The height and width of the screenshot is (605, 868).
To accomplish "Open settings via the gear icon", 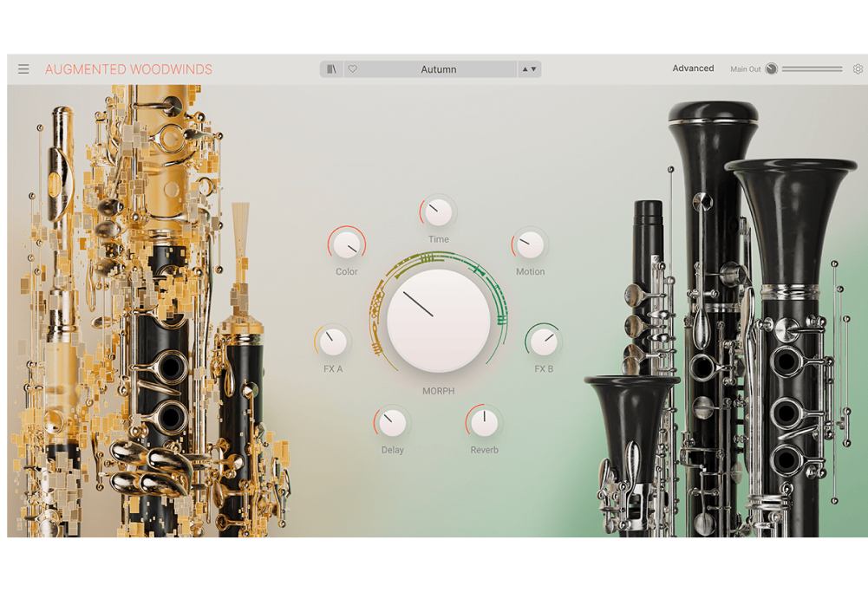I will tap(858, 68).
